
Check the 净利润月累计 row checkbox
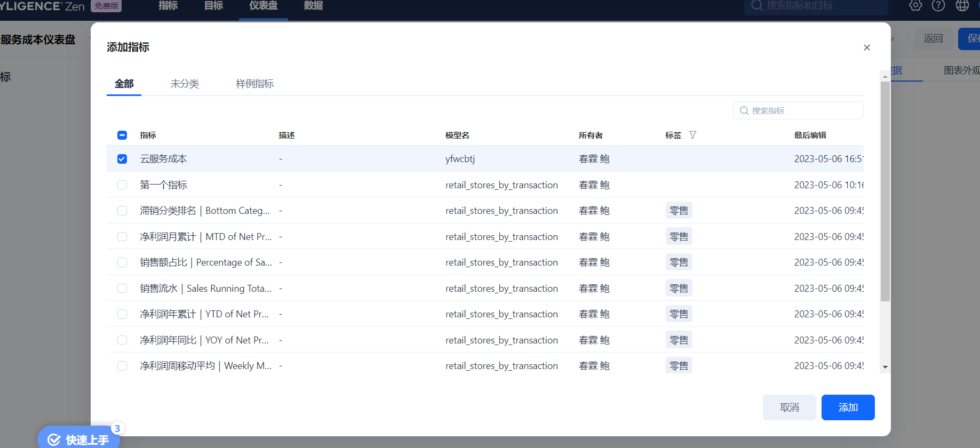tap(122, 236)
